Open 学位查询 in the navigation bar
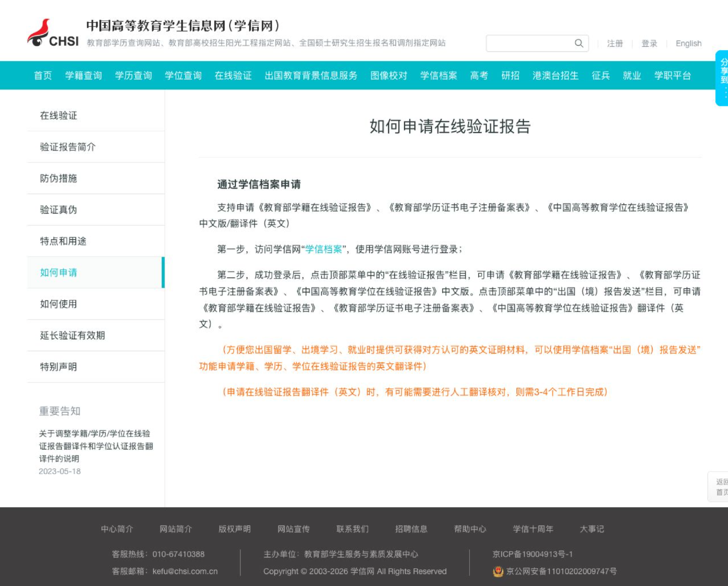This screenshot has height=586, width=728. pyautogui.click(x=183, y=75)
